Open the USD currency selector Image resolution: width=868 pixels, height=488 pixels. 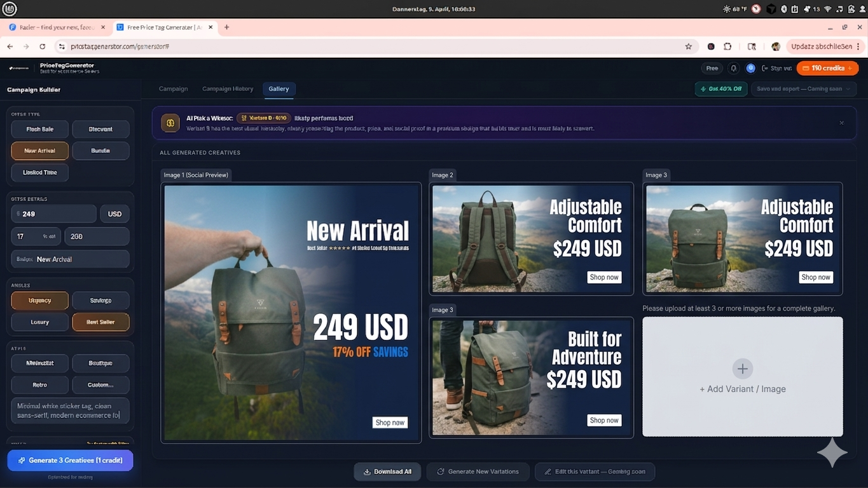[114, 214]
